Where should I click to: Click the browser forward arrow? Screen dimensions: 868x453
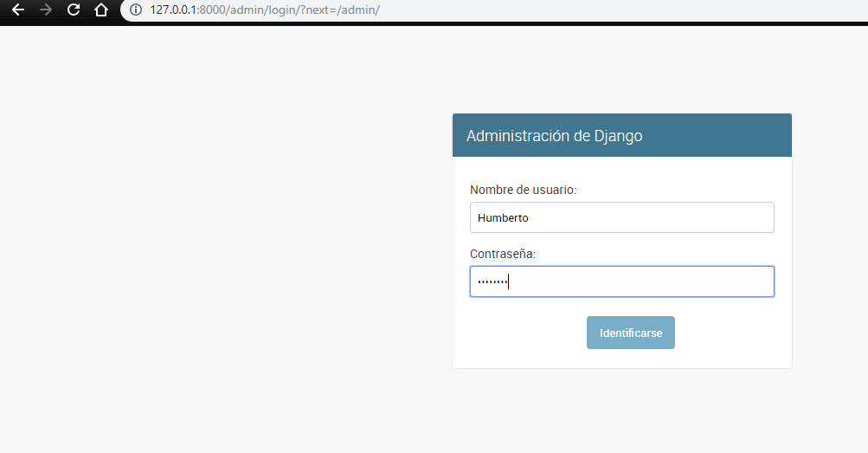pos(46,10)
